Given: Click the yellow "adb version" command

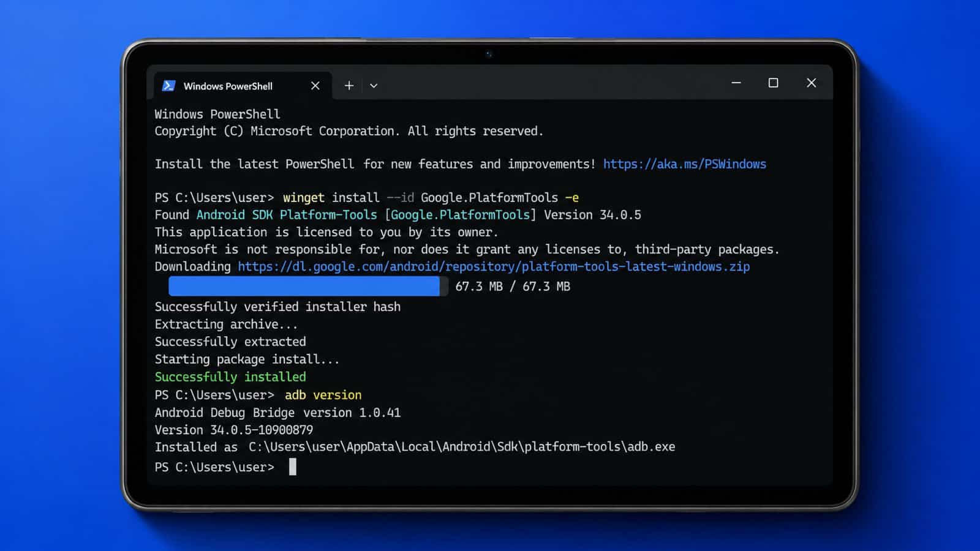Looking at the screenshot, I should 323,395.
